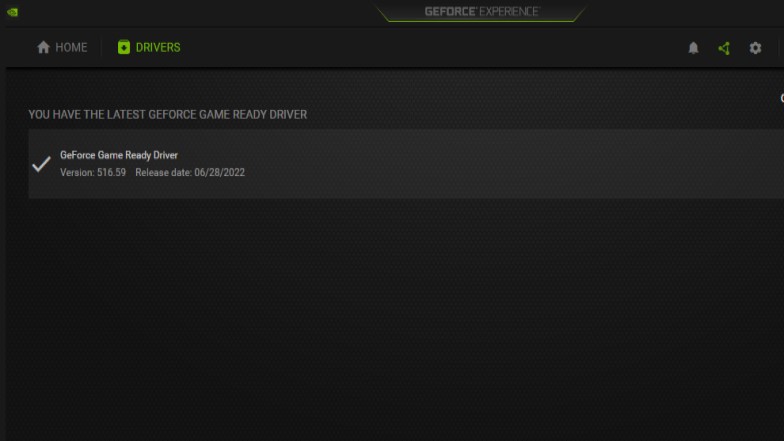The width and height of the screenshot is (784, 441).
Task: Open settings with the gear icon
Action: click(755, 48)
